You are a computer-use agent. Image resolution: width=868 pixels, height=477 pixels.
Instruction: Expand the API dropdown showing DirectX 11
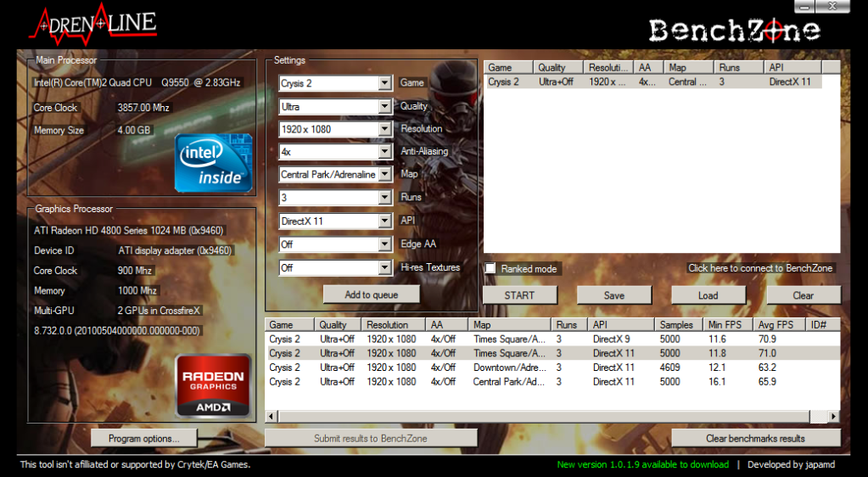[x=384, y=221]
